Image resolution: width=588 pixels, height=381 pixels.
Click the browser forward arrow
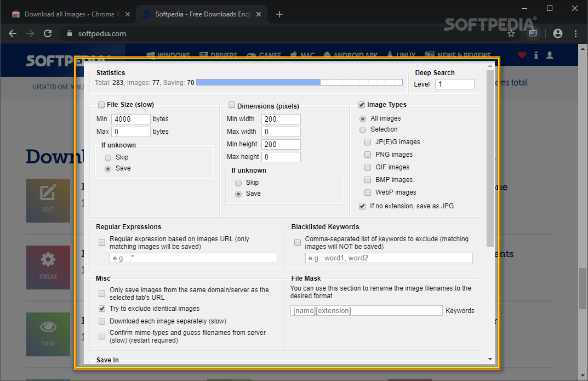coord(30,34)
